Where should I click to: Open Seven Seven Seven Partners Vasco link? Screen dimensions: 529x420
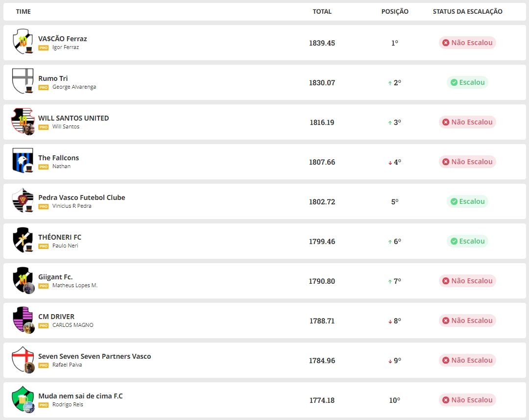[x=95, y=356]
